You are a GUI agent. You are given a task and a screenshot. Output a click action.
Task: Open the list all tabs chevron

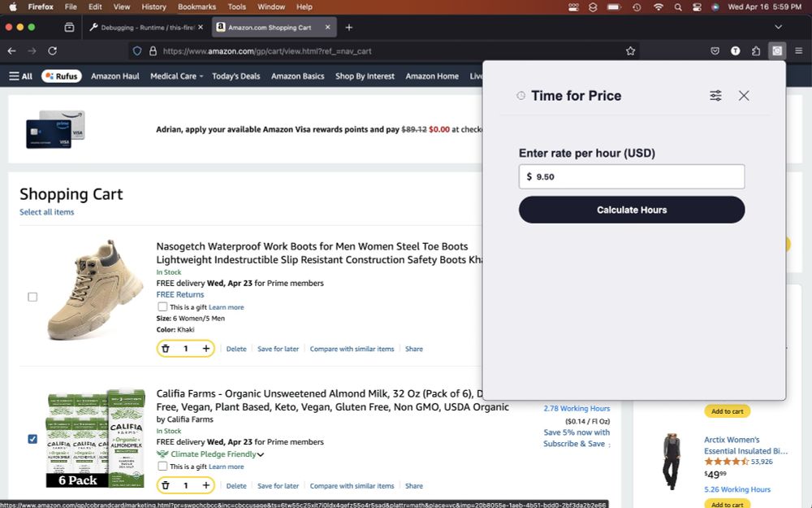(x=778, y=27)
